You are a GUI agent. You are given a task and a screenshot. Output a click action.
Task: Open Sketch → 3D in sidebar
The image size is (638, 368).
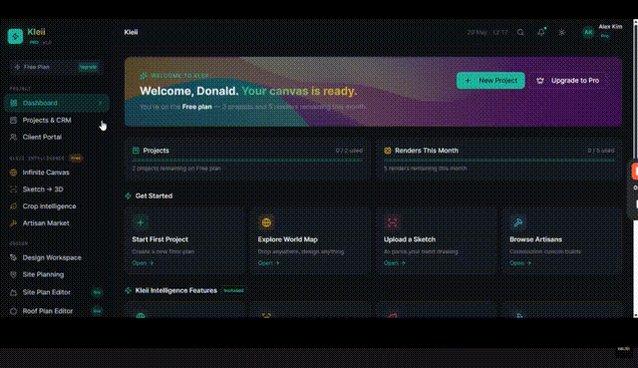pos(57,189)
